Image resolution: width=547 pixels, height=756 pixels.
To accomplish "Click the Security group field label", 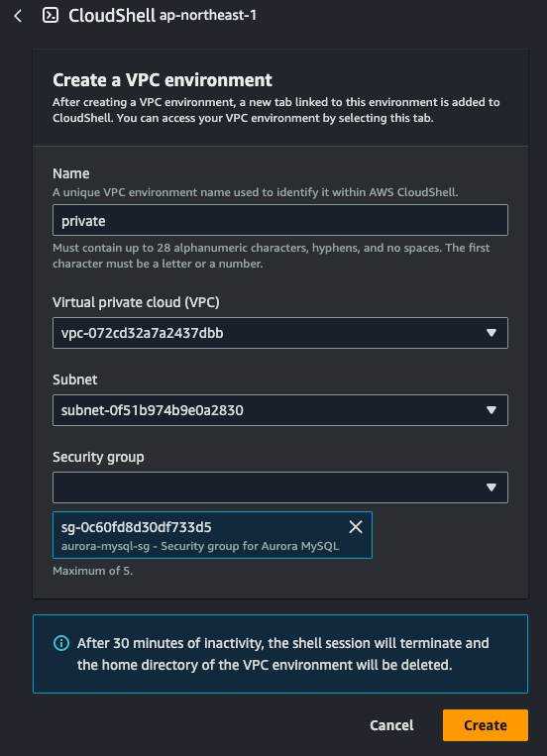I will pos(98,457).
